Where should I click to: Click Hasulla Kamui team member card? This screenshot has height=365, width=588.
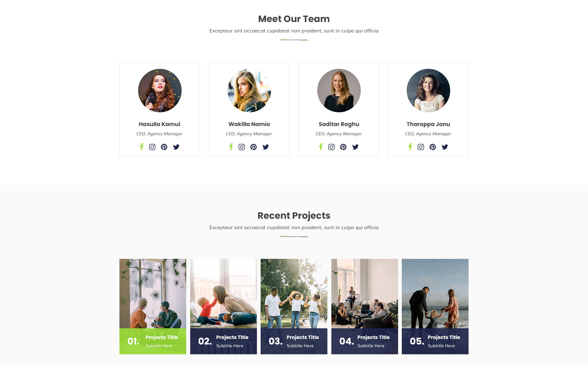[x=160, y=109]
